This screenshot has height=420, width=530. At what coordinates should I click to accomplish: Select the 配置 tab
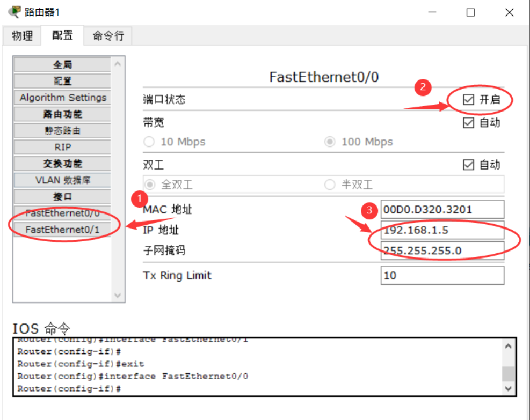pos(62,35)
